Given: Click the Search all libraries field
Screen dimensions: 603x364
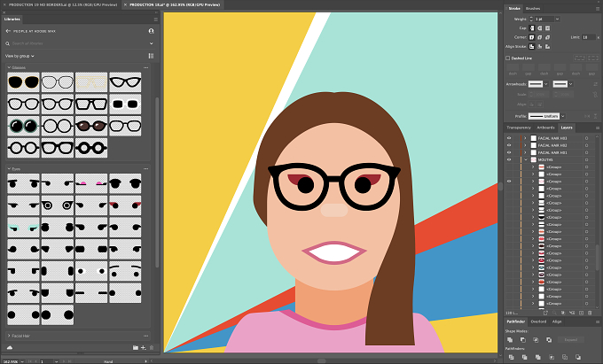Looking at the screenshot, I should click(x=79, y=43).
